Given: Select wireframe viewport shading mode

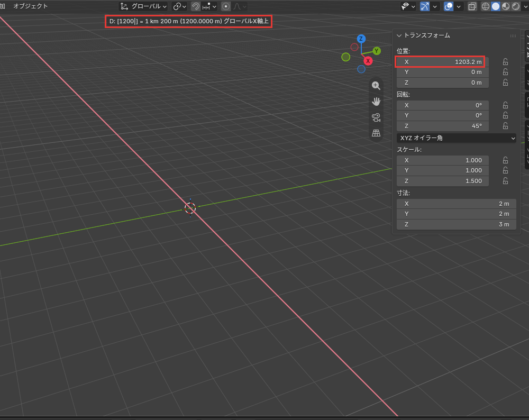Looking at the screenshot, I should tap(485, 6).
